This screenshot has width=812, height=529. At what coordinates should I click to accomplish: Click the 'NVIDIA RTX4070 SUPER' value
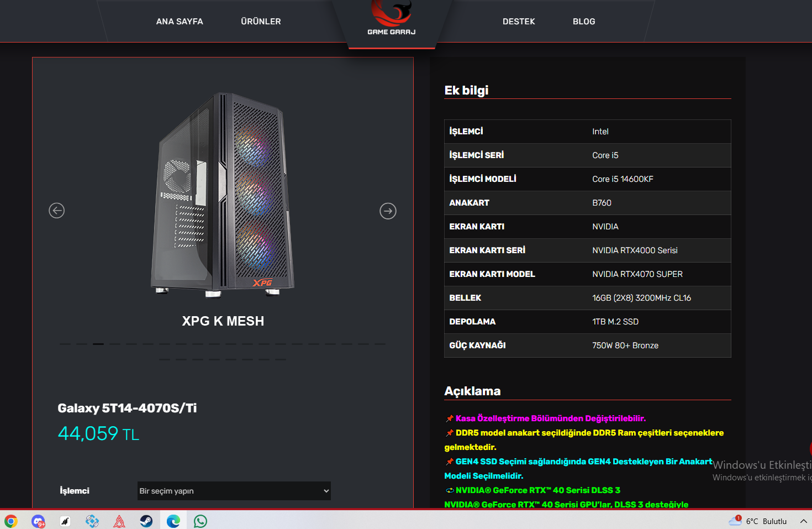coord(637,274)
